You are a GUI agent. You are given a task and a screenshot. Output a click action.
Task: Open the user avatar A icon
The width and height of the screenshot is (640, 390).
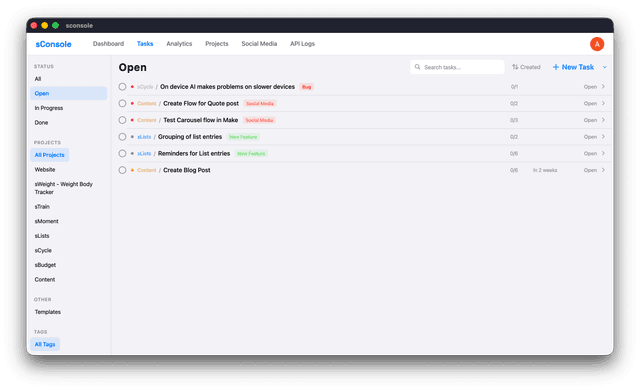[x=597, y=44]
